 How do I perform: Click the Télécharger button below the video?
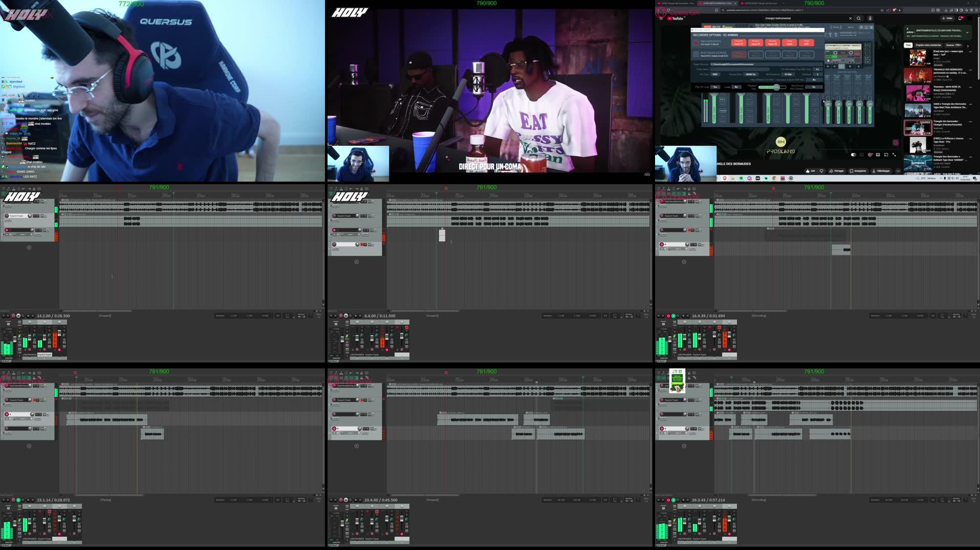click(880, 171)
